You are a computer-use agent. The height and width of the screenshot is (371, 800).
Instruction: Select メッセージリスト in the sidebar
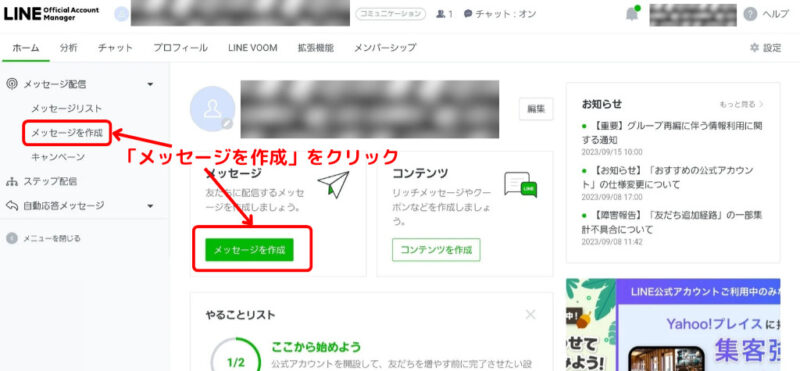click(66, 109)
